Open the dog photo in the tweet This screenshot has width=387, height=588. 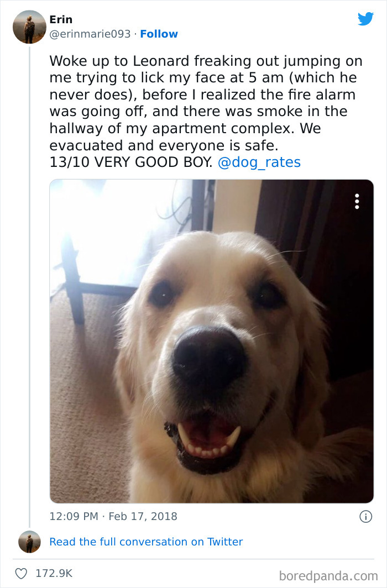coord(212,341)
